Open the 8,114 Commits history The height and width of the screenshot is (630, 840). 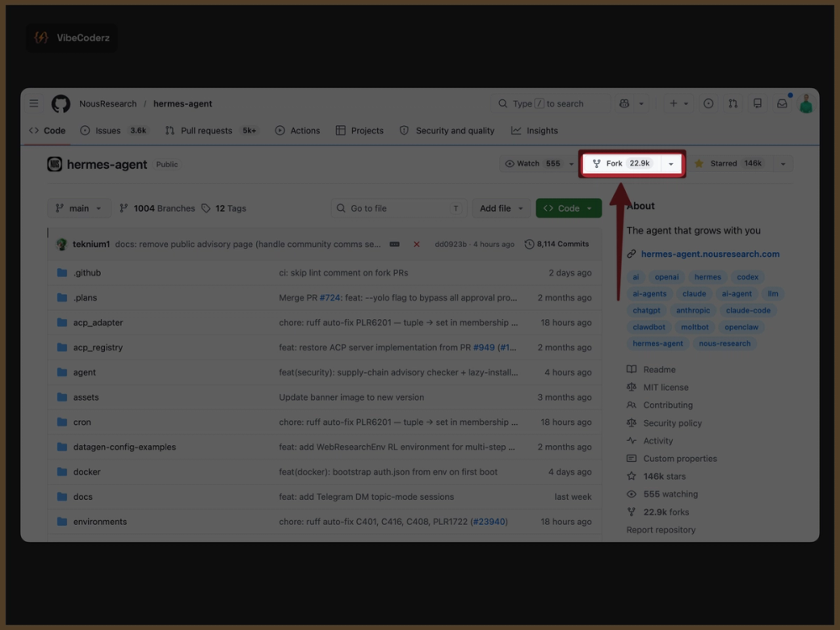tap(557, 244)
